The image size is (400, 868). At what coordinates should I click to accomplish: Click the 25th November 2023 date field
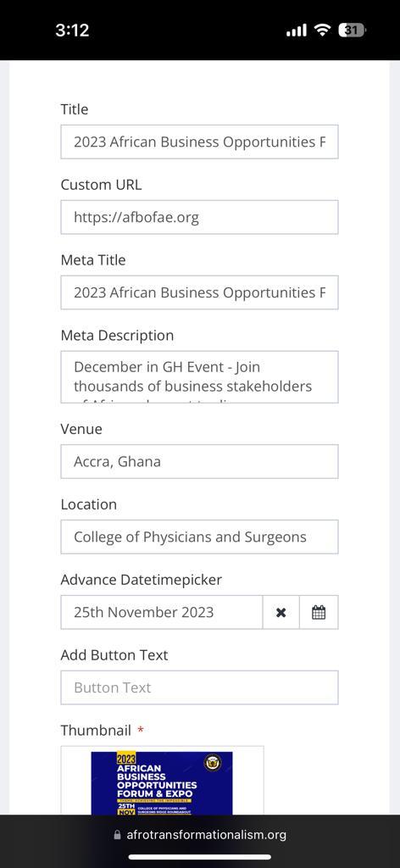pos(162,612)
